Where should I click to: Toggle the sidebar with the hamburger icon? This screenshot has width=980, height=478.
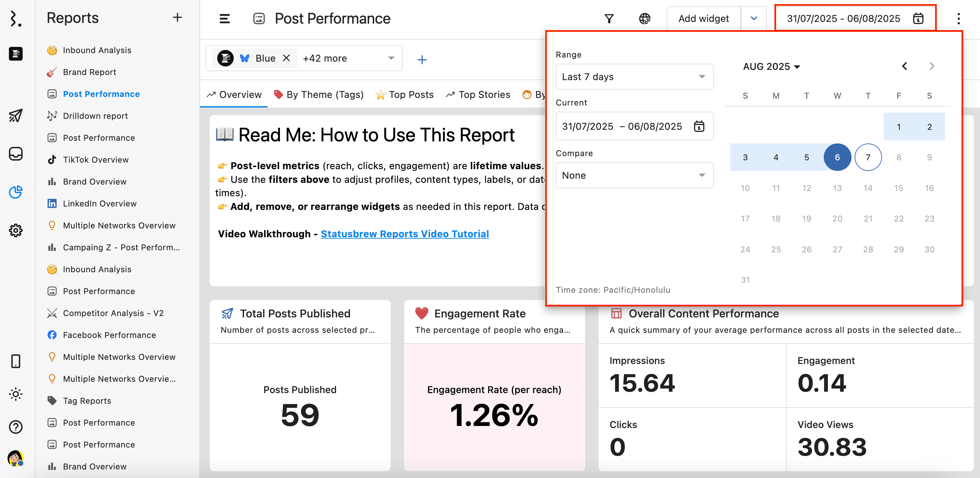click(224, 18)
